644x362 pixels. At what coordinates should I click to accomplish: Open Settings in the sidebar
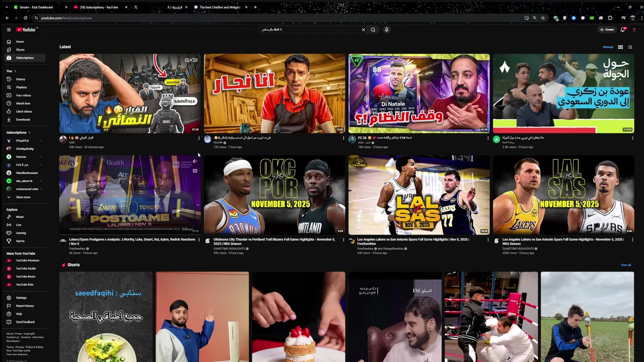tap(25, 298)
